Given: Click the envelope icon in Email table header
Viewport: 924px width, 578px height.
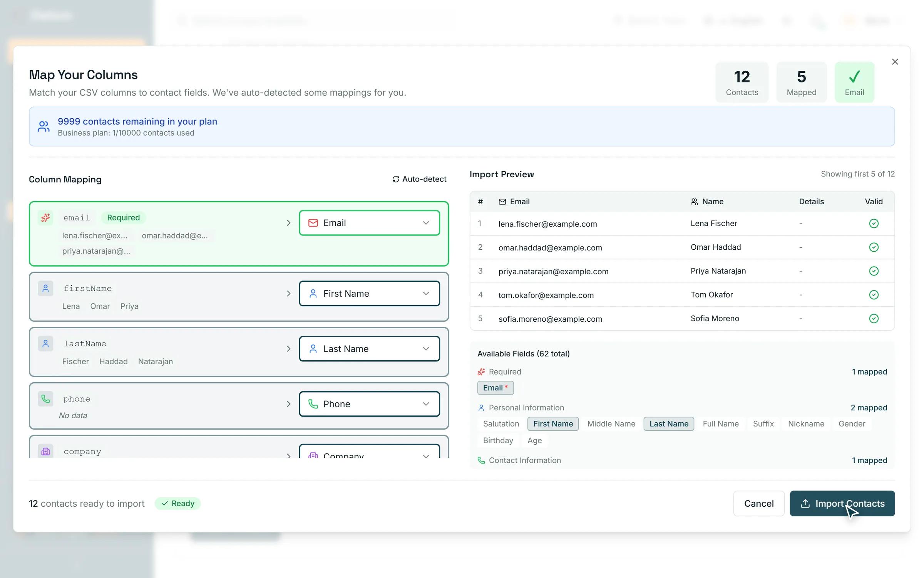Looking at the screenshot, I should [502, 202].
